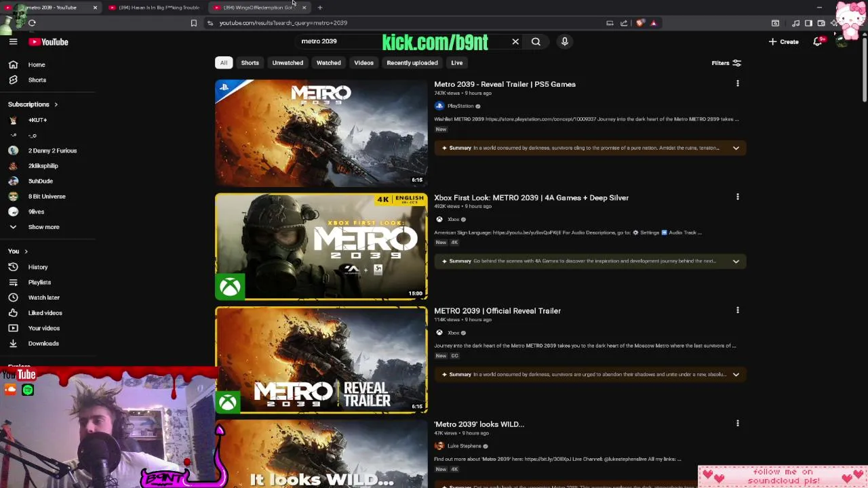Click the share page icon in address bar
868x488 pixels.
tap(624, 23)
